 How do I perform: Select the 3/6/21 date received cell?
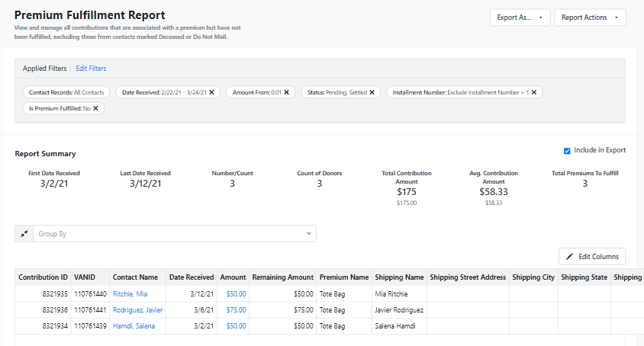[192, 310]
